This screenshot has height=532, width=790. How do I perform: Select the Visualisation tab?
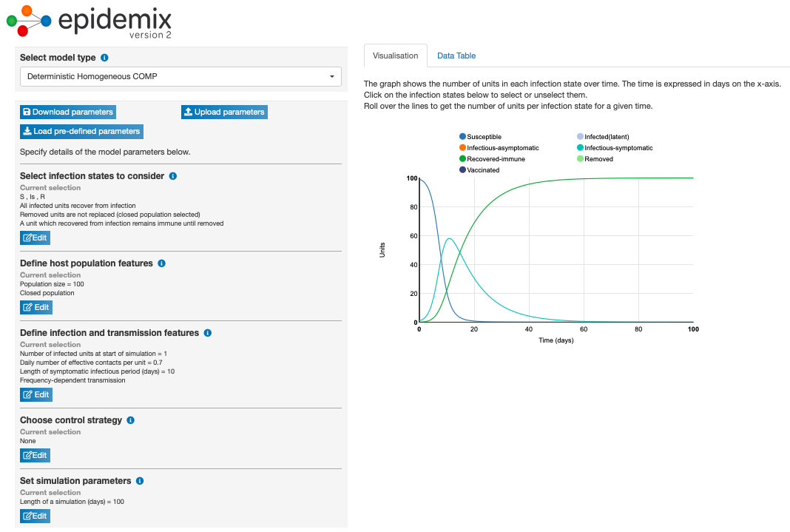click(396, 55)
